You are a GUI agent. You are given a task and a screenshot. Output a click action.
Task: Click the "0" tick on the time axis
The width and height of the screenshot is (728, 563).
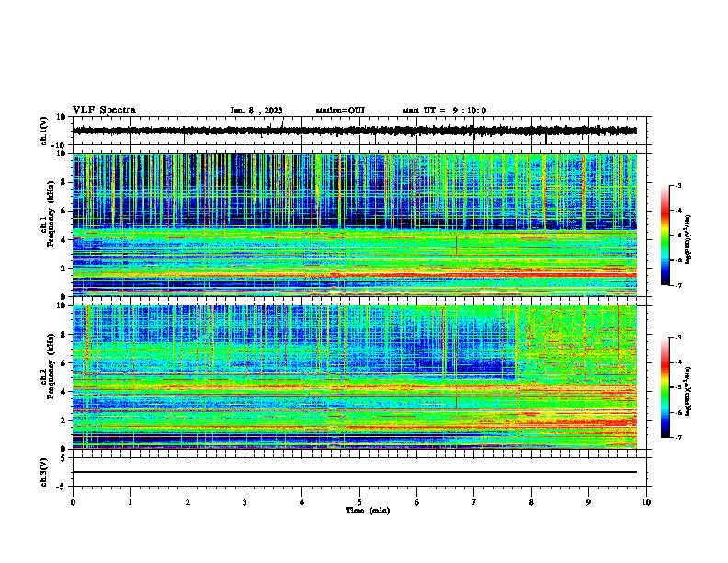(x=73, y=502)
